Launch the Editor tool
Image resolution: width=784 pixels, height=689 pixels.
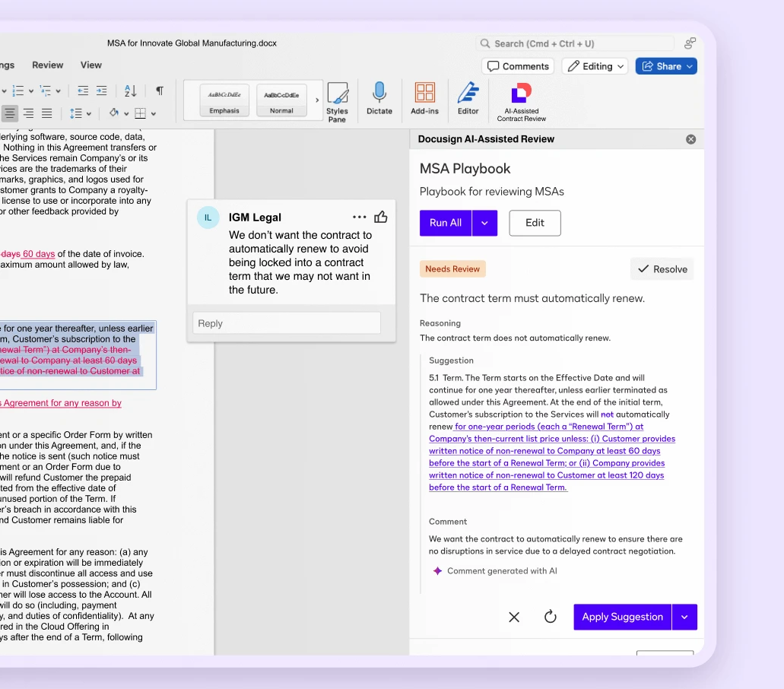[468, 98]
